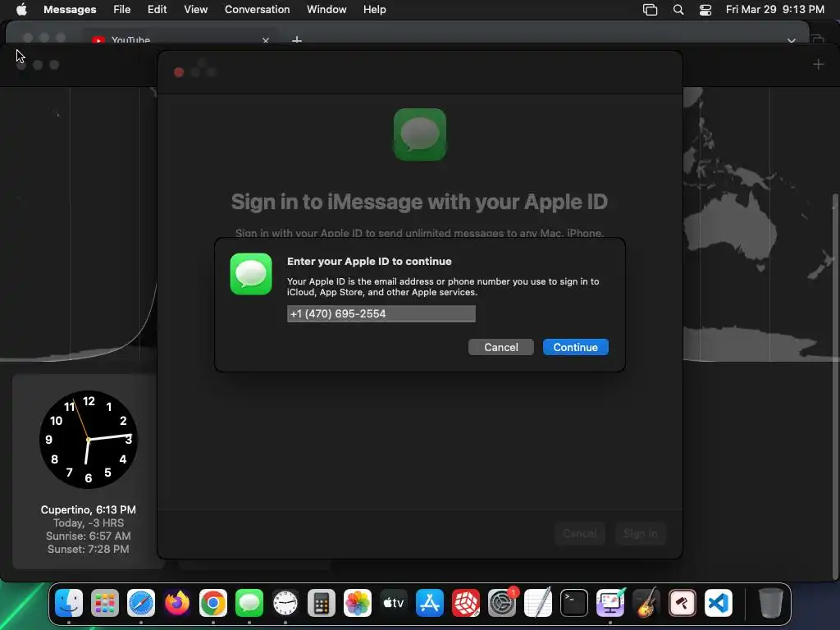Open the Edit menu
The image size is (840, 630).
(157, 10)
